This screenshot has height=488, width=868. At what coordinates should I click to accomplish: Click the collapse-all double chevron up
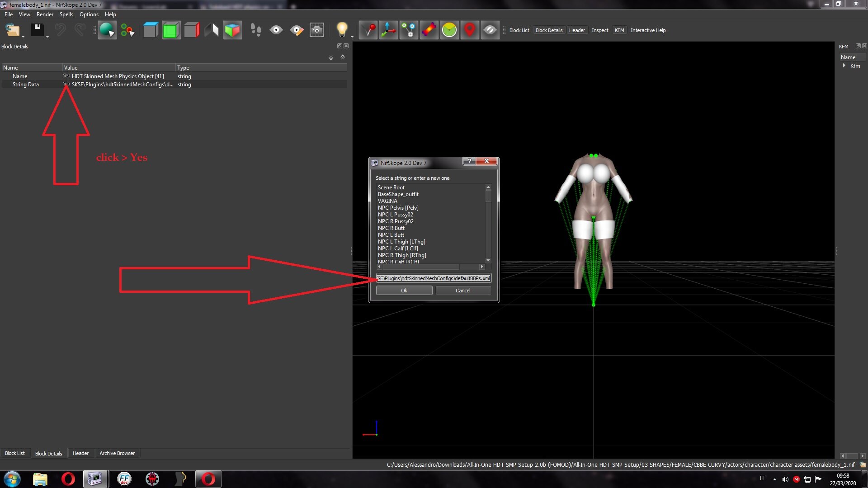point(343,56)
